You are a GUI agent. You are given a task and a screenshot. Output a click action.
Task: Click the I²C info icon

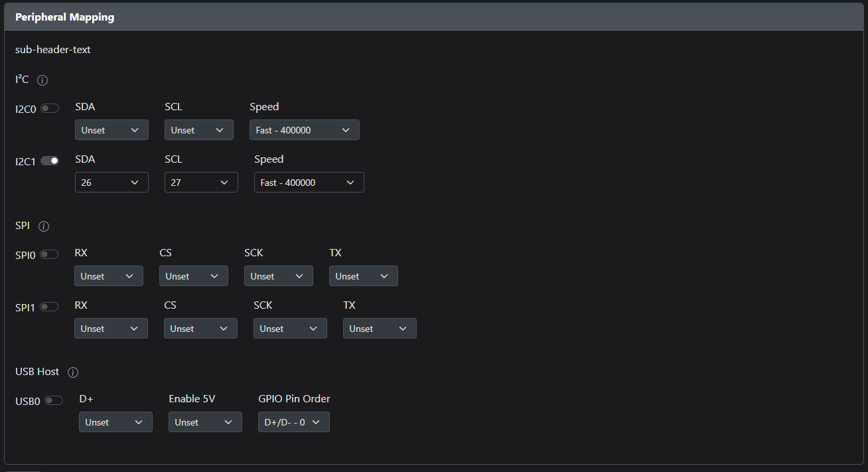[x=42, y=80]
